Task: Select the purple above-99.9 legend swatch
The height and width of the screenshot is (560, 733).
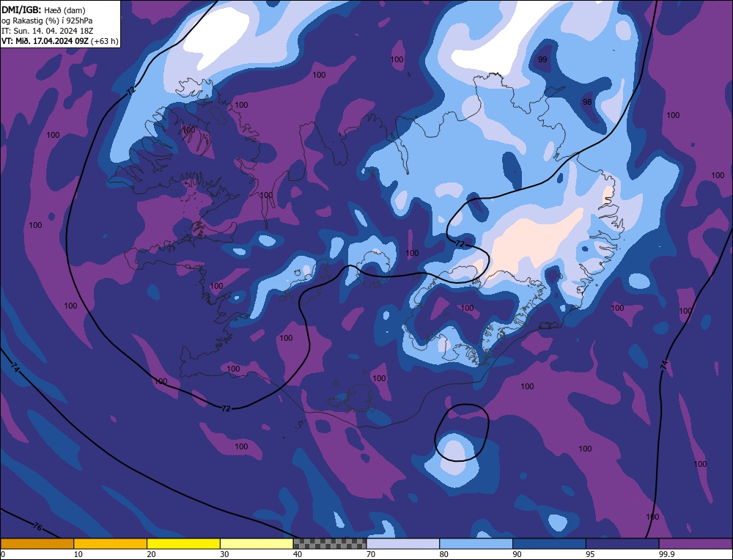Action: [696, 544]
